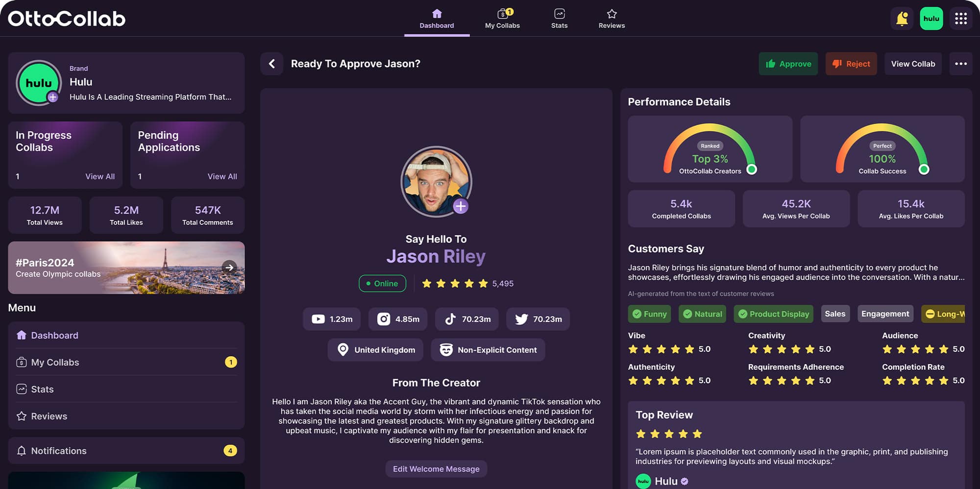Open the Twitter 70.23m follower badge
This screenshot has height=489, width=980.
pos(538,319)
